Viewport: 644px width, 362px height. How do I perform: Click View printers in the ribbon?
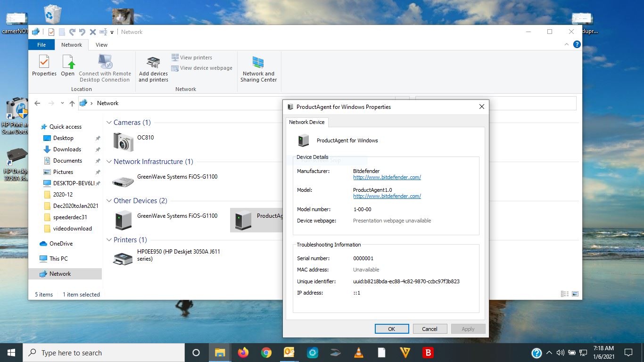(x=191, y=58)
